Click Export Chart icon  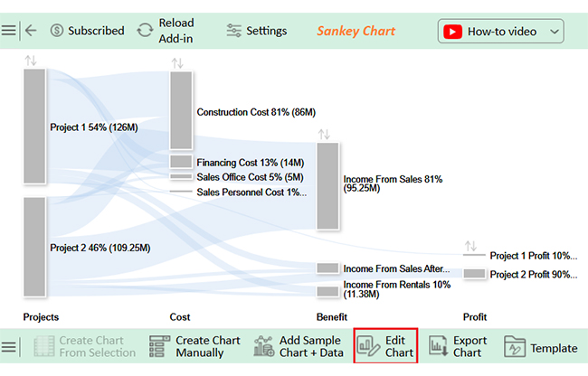439,347
